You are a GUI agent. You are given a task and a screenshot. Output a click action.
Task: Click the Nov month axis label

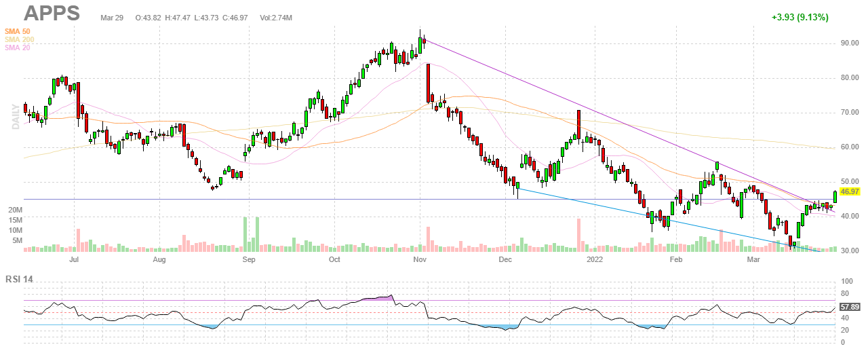[420, 259]
